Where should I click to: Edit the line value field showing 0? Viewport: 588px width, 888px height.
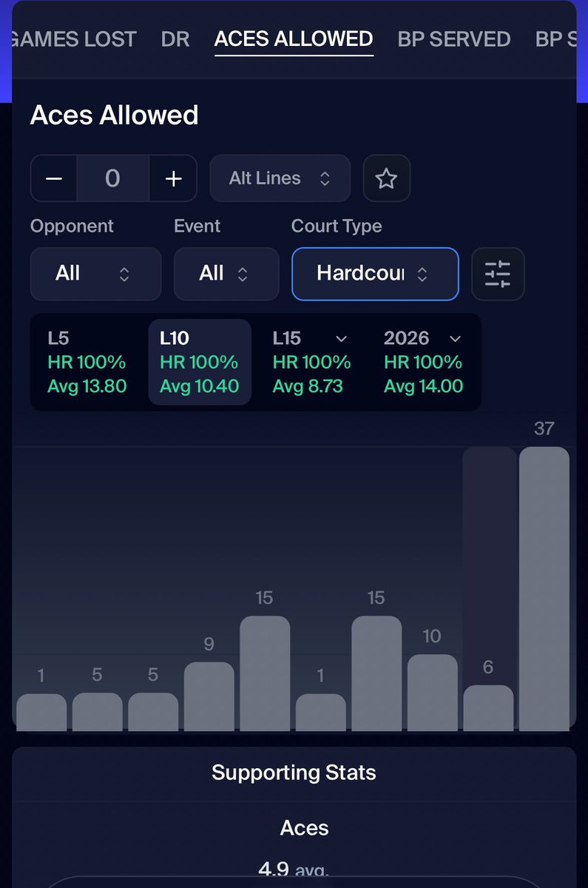click(112, 178)
